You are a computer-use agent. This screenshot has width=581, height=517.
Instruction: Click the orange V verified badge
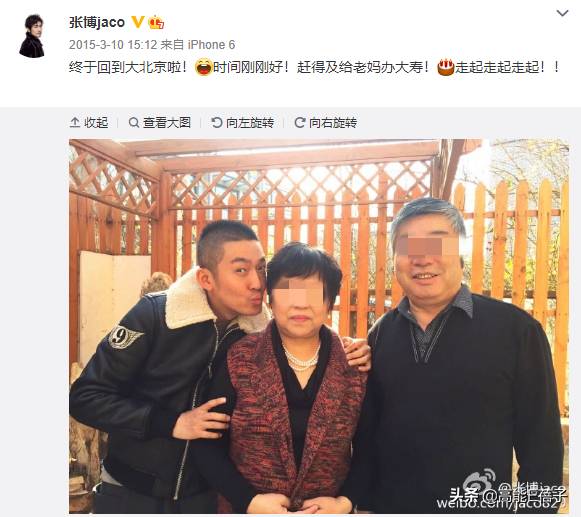(x=137, y=22)
